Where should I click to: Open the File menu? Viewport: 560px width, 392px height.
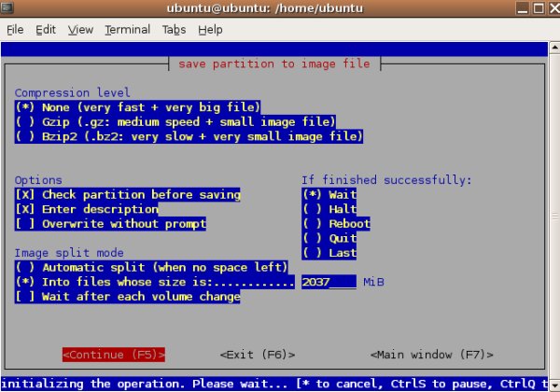point(15,29)
